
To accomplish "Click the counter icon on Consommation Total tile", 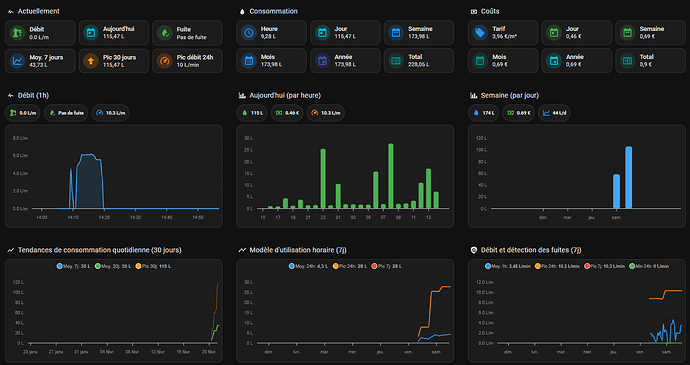I will tap(396, 61).
